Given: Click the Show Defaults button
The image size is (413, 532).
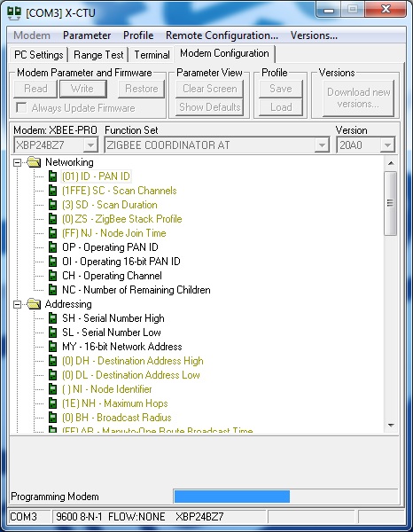Looking at the screenshot, I should 210,107.
